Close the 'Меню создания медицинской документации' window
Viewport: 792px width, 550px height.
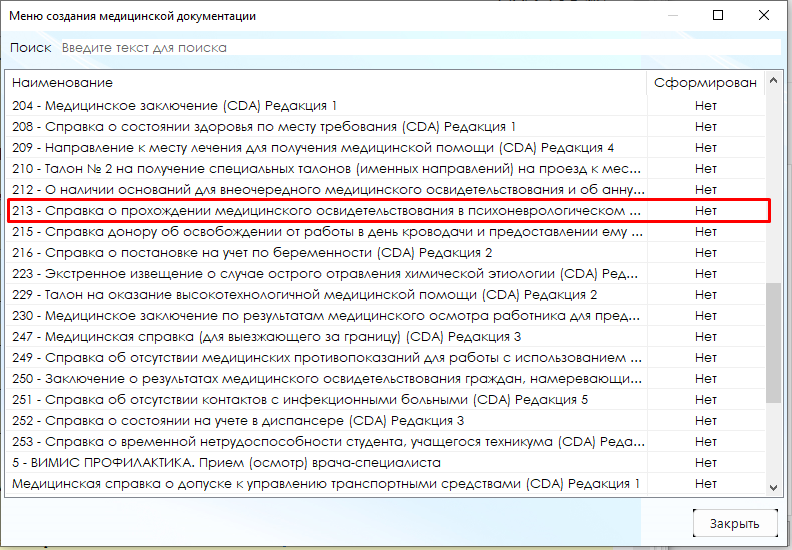click(764, 15)
